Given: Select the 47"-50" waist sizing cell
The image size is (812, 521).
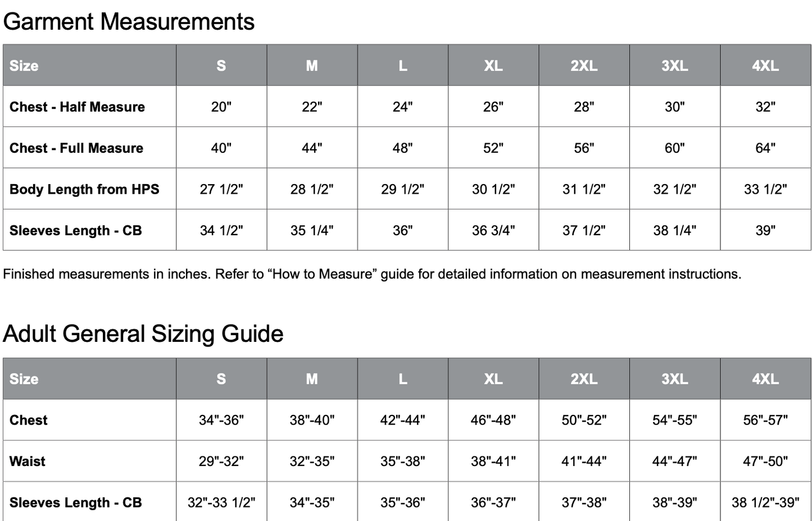Looking at the screenshot, I should pos(765,461).
